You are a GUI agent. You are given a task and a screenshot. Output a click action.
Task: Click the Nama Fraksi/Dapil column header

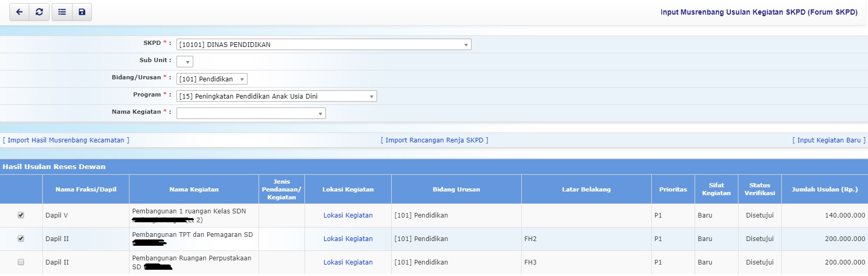click(86, 189)
